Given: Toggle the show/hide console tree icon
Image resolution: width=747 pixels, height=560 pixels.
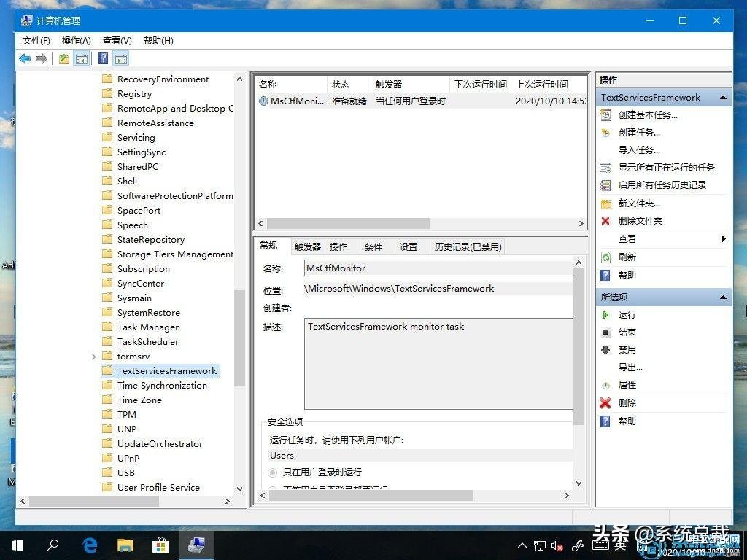Looking at the screenshot, I should click(82, 58).
